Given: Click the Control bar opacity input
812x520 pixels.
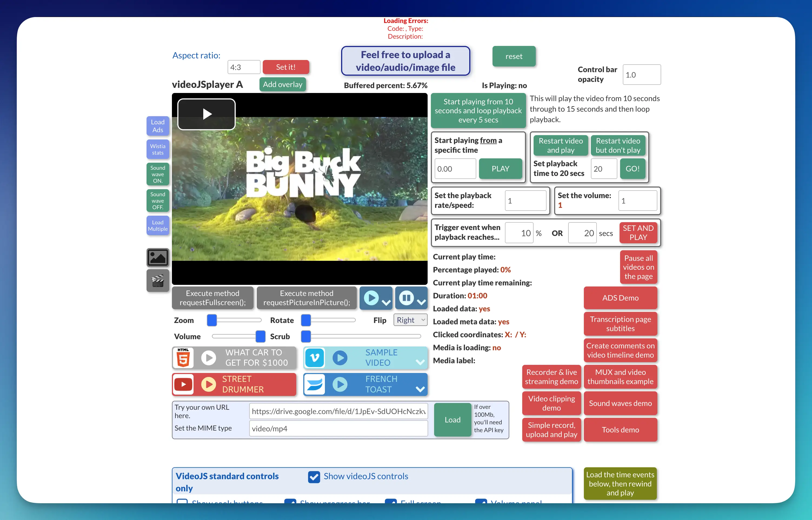Looking at the screenshot, I should [x=641, y=75].
